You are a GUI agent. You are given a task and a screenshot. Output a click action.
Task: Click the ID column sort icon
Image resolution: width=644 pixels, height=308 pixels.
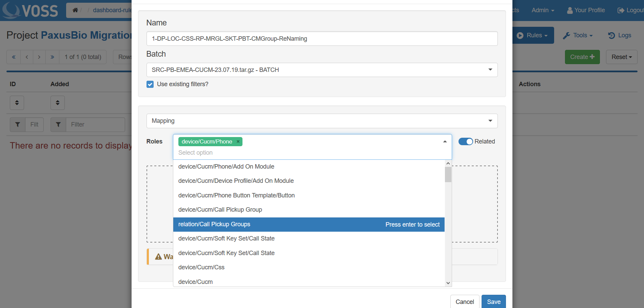click(17, 103)
